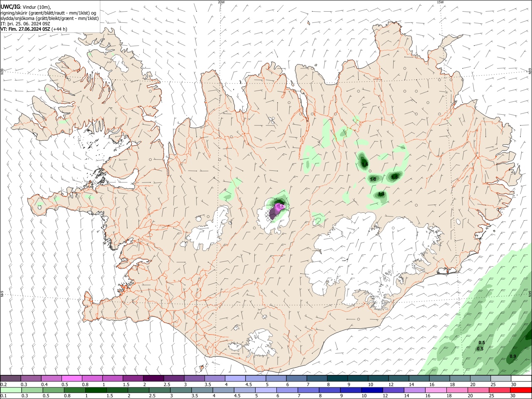Click the pale grey swatch between 25 and 30, upper legend

pos(500,378)
